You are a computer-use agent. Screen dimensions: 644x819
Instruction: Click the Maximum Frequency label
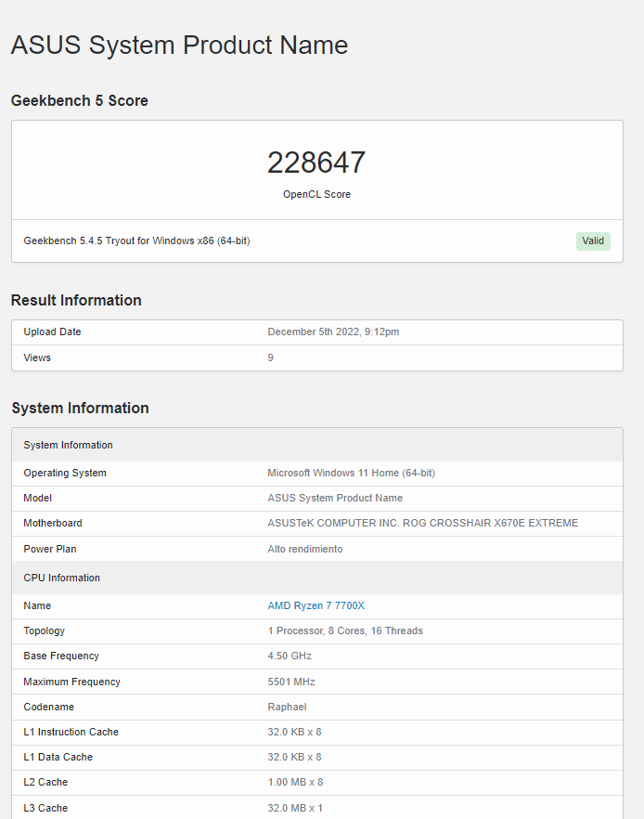click(72, 682)
